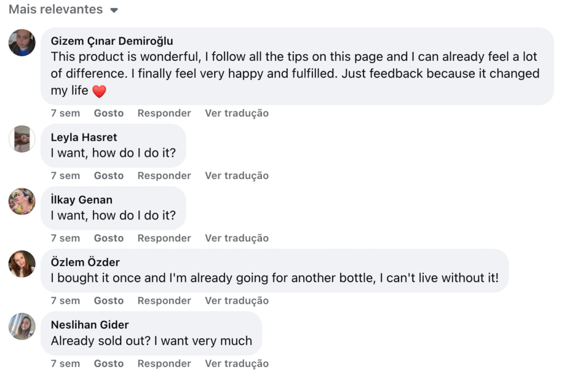Open Neslihan Gider's profile photo
The width and height of the screenshot is (588, 375).
coord(22,326)
